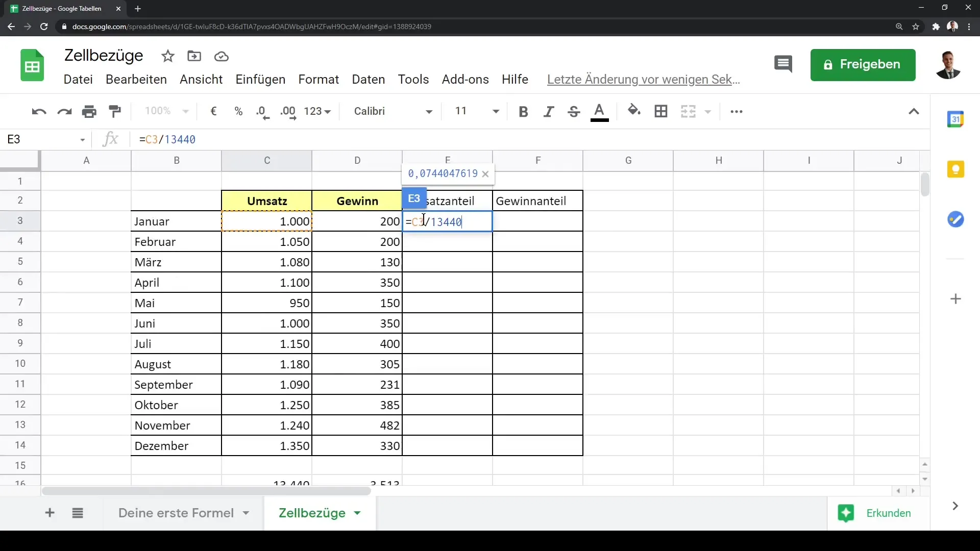The height and width of the screenshot is (551, 980).
Task: Toggle bold formatting
Action: click(x=523, y=111)
